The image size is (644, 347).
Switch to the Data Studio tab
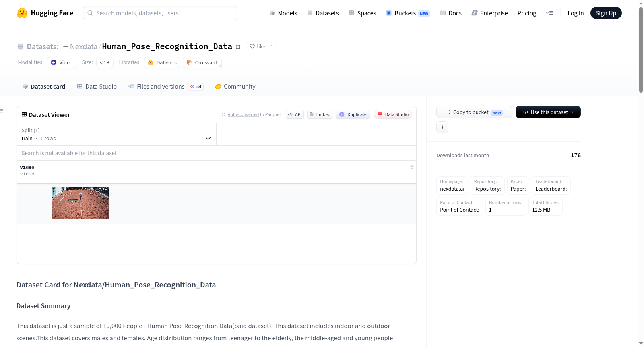click(x=97, y=87)
